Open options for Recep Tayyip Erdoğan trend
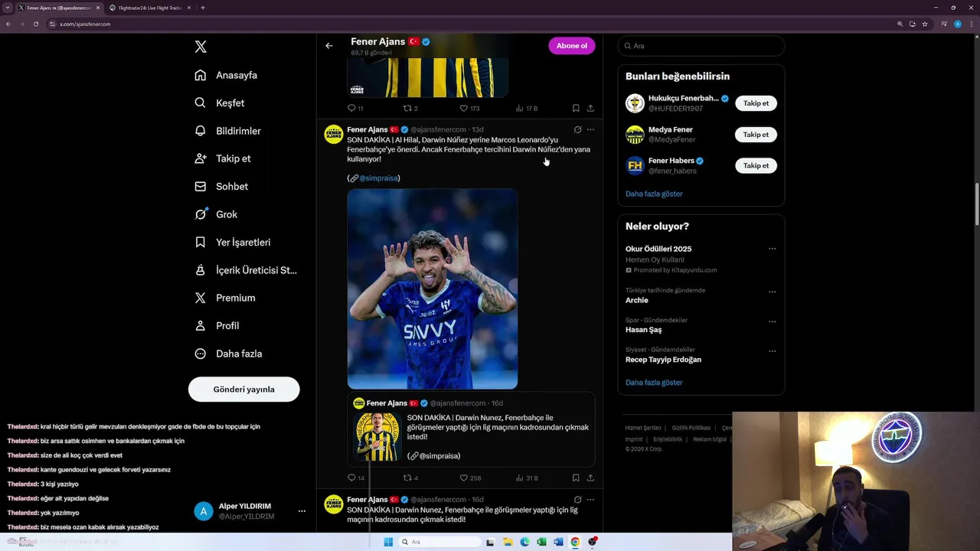This screenshot has height=551, width=980. [772, 351]
